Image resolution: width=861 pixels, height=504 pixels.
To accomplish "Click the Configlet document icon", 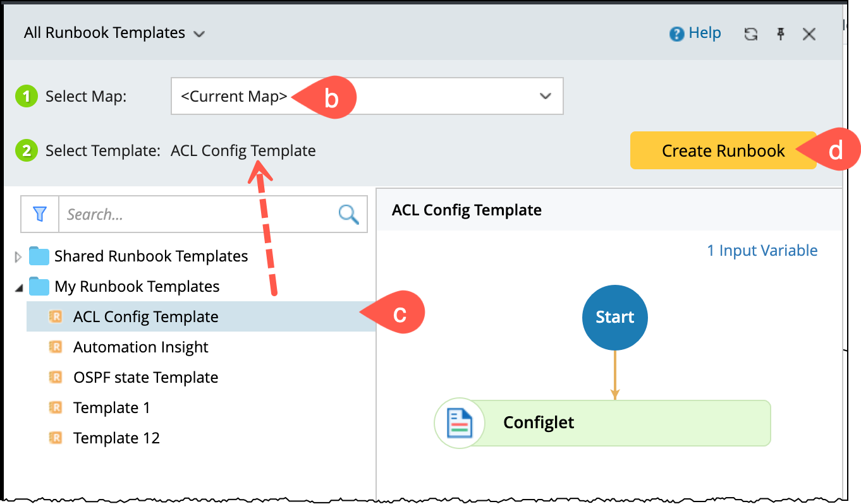I will click(460, 423).
